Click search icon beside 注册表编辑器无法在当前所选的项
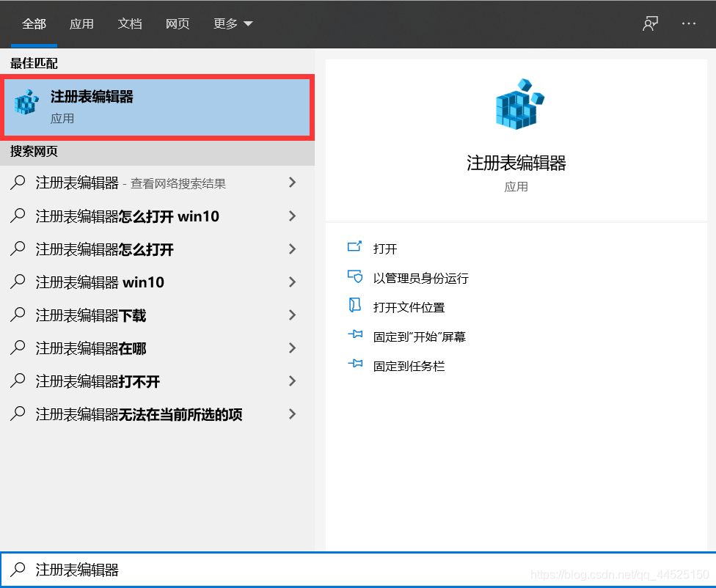Viewport: 716px width, 588px height. tap(18, 414)
